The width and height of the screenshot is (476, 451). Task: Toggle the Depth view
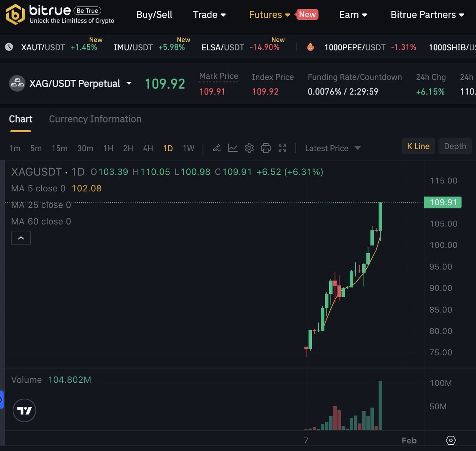pos(455,146)
